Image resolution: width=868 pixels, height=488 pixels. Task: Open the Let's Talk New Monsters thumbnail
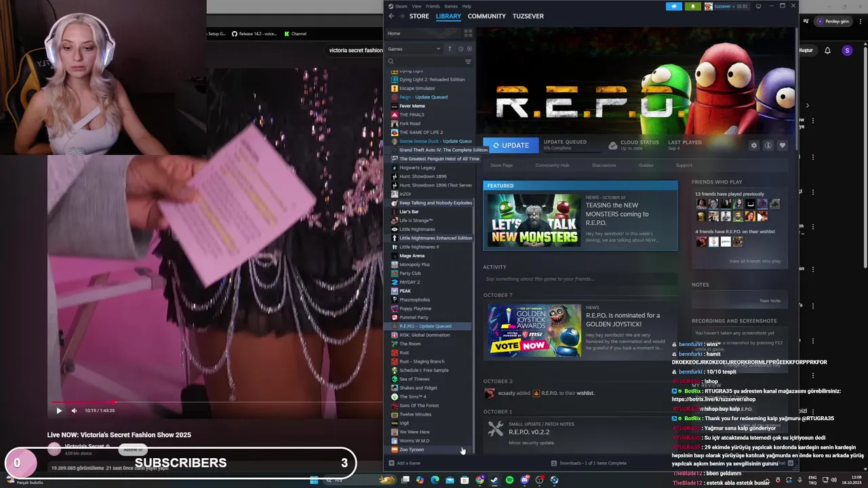click(x=533, y=220)
